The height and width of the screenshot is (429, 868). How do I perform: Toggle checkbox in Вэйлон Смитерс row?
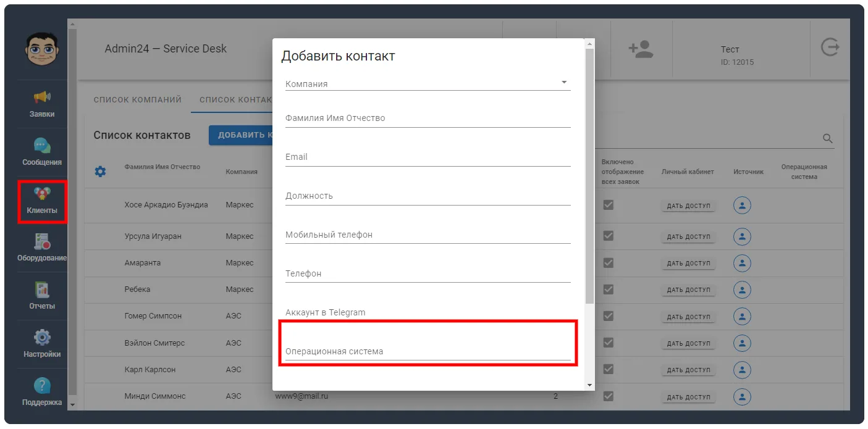[x=609, y=343]
